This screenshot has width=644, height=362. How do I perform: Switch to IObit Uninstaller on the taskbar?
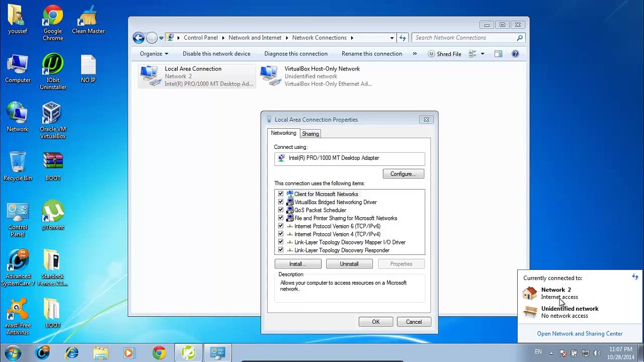(x=188, y=352)
